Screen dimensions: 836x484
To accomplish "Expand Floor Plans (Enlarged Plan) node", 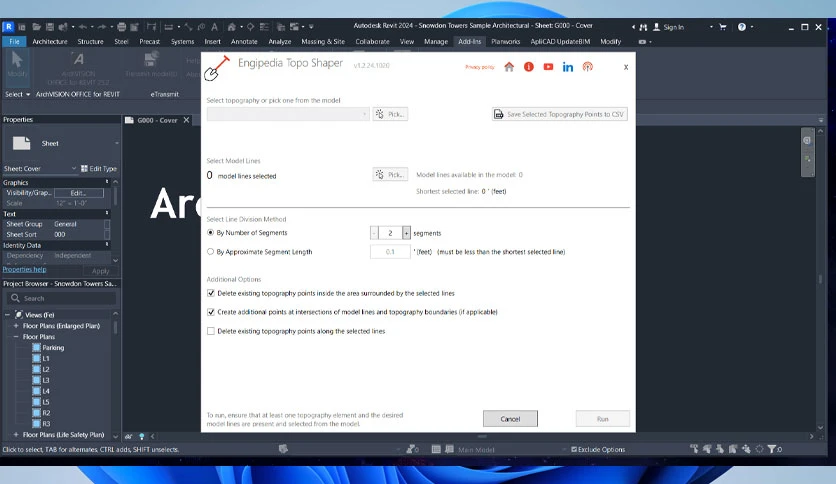I will point(16,326).
